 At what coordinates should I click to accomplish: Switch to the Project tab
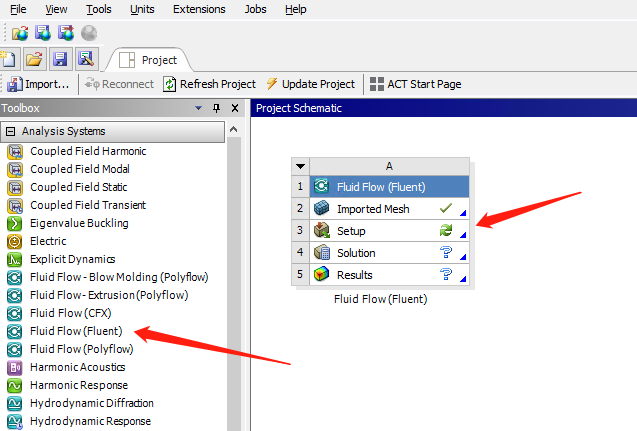point(149,60)
